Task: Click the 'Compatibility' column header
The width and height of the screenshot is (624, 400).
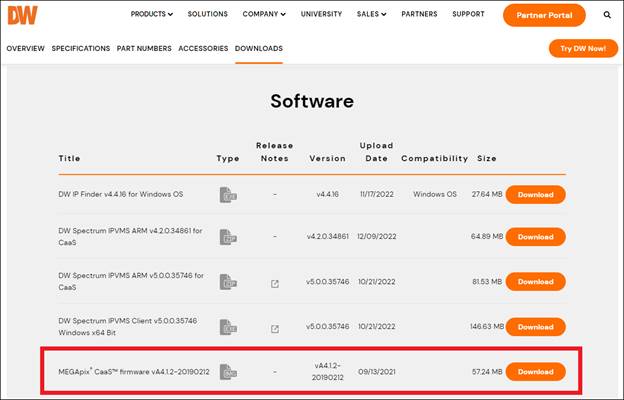Action: [x=435, y=158]
